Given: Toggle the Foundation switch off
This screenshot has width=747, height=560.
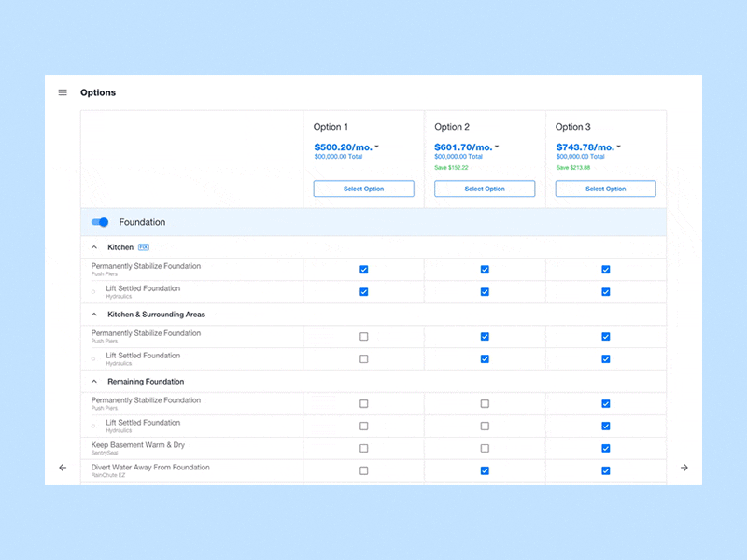Looking at the screenshot, I should pos(100,222).
